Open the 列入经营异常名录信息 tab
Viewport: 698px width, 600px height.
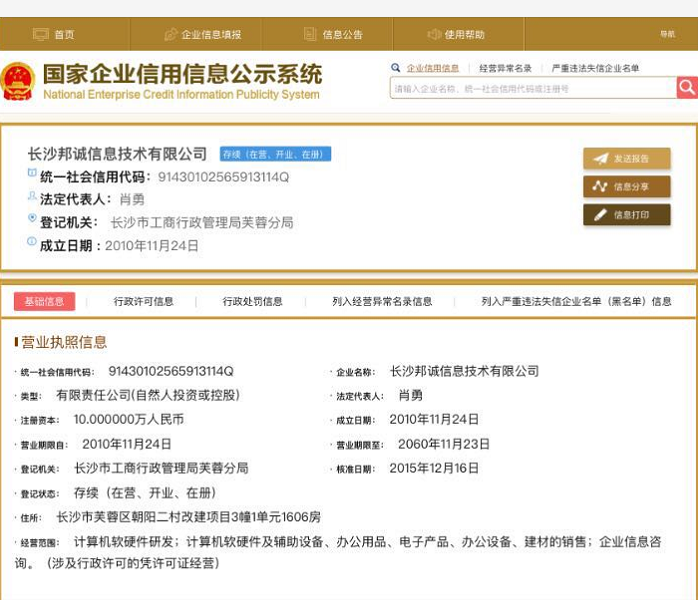pyautogui.click(x=382, y=301)
